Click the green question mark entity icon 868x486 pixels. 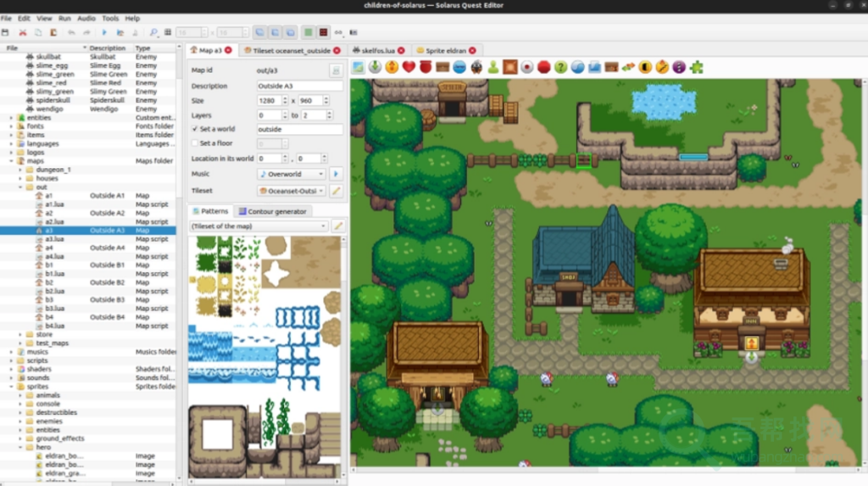[560, 67]
